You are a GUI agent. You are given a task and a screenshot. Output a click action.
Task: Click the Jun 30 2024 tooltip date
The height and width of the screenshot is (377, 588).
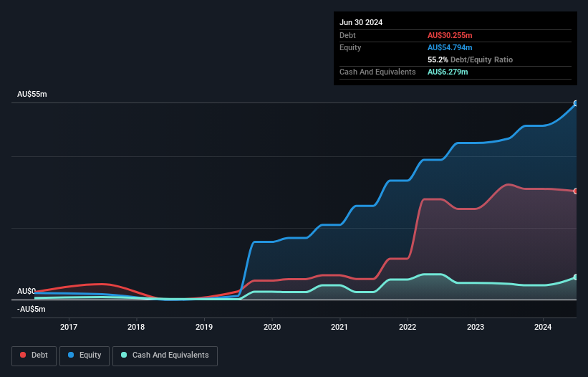pos(361,22)
